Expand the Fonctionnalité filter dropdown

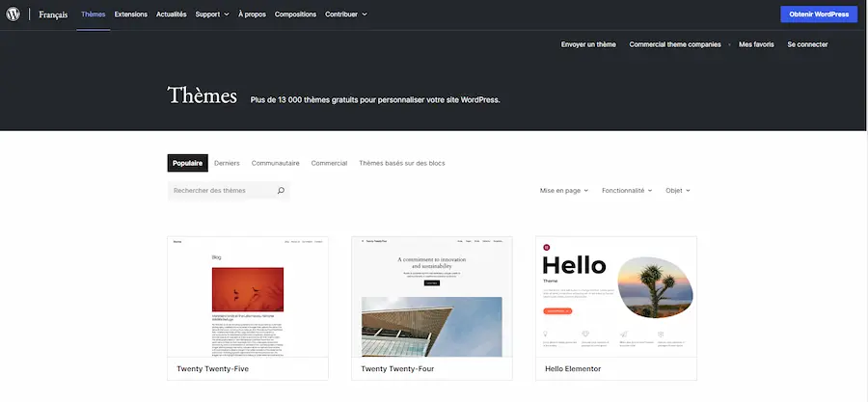[627, 191]
